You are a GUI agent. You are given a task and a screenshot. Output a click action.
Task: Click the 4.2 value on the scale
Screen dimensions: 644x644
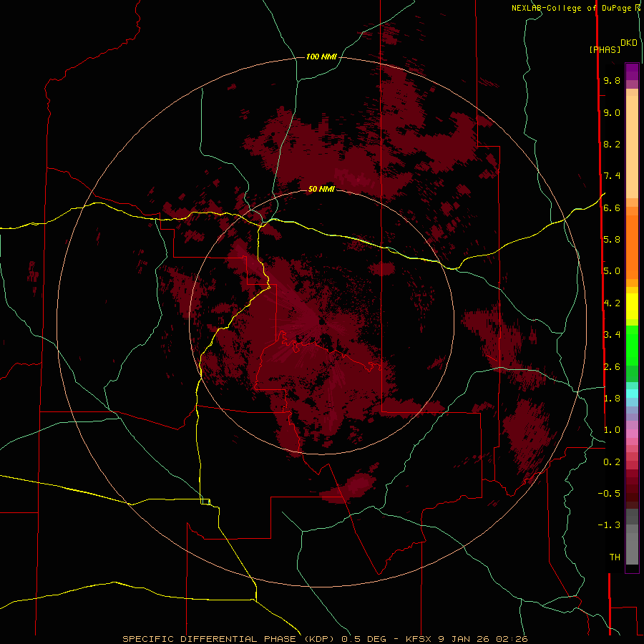[612, 303]
